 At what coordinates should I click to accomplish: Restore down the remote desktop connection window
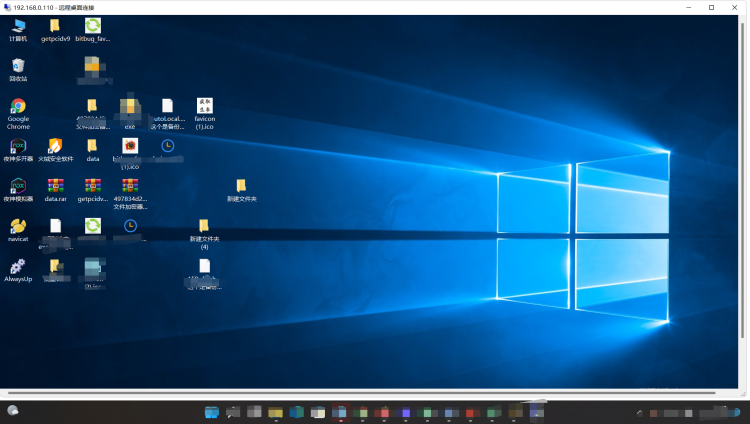pyautogui.click(x=711, y=7)
